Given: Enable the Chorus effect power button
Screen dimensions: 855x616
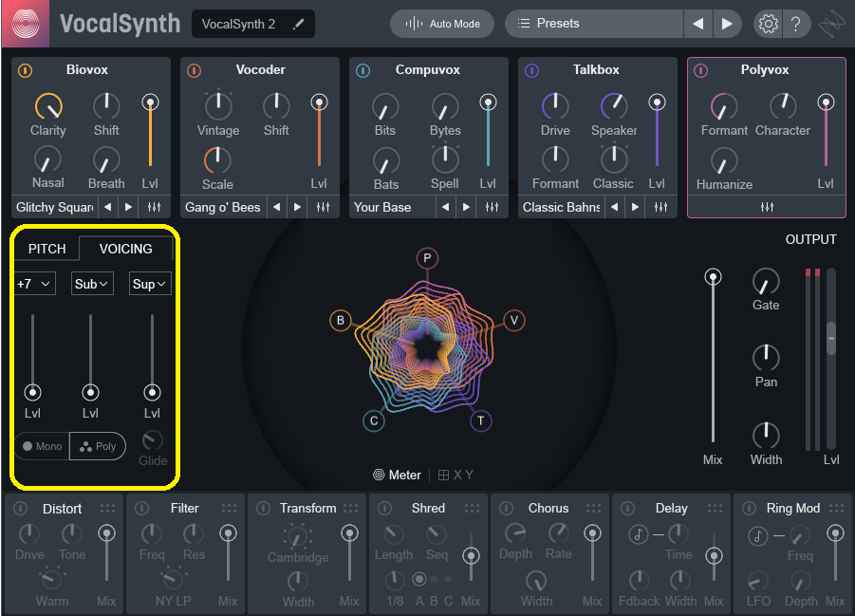Looking at the screenshot, I should pyautogui.click(x=506, y=509).
